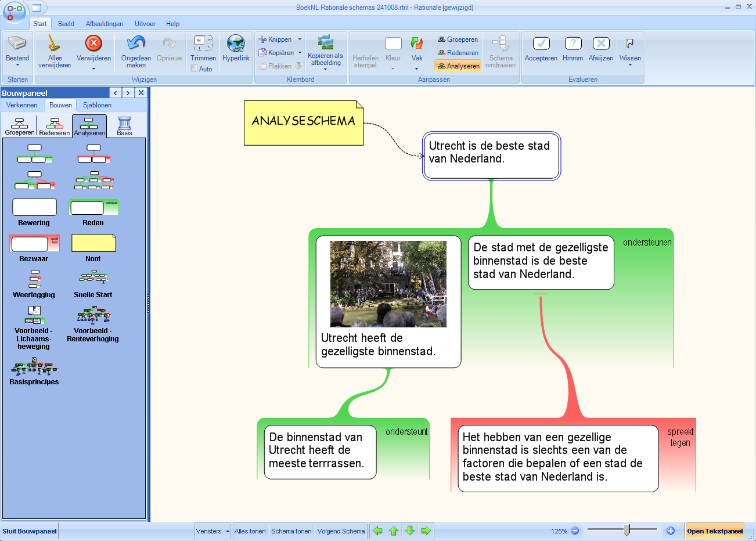Select the Groeperen building mode tab

click(x=20, y=126)
